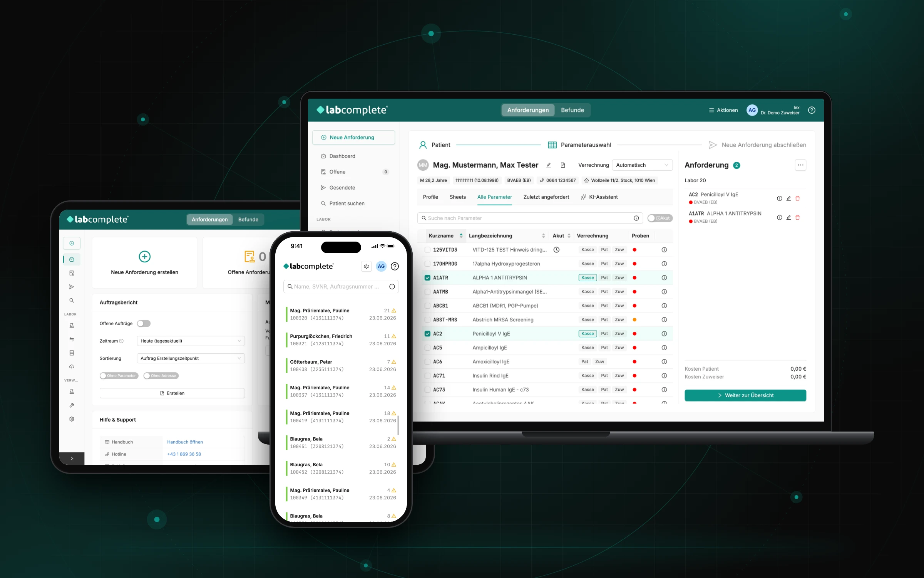Click the help icon in laptop header

[812, 110]
